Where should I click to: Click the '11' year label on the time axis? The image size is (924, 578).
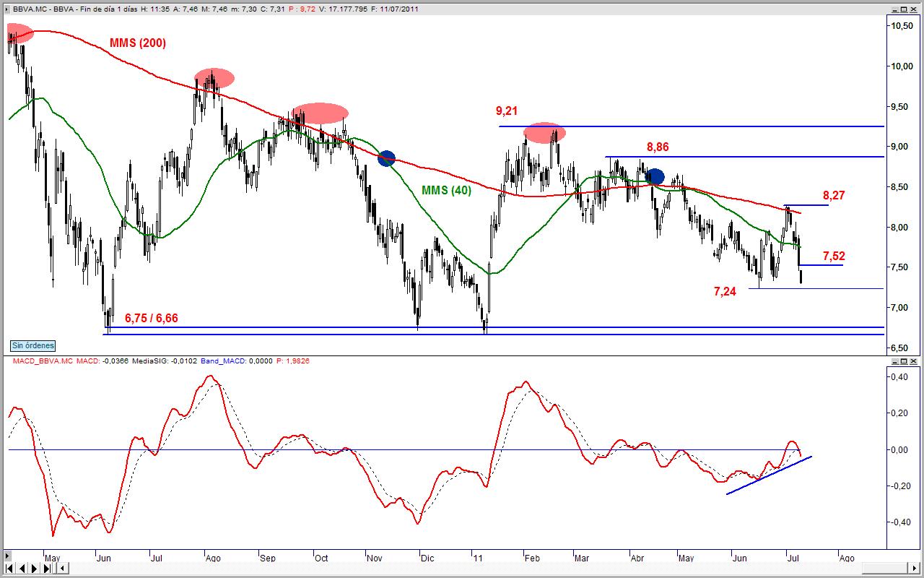click(477, 558)
